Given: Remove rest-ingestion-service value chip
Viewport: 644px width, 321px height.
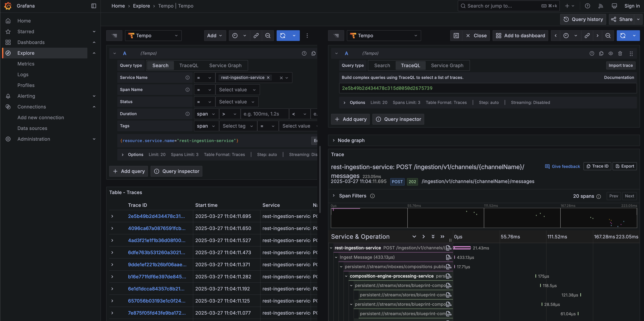Looking at the screenshot, I should (268, 78).
